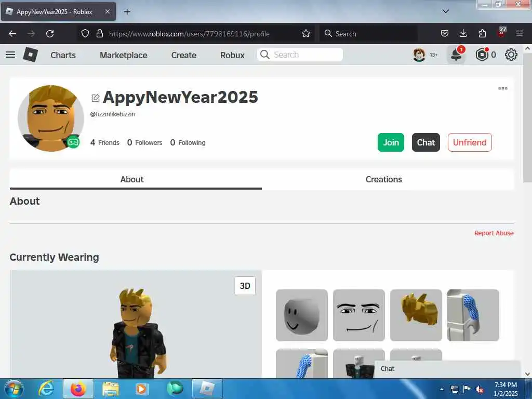Open the Firefox application menu

pos(520,33)
